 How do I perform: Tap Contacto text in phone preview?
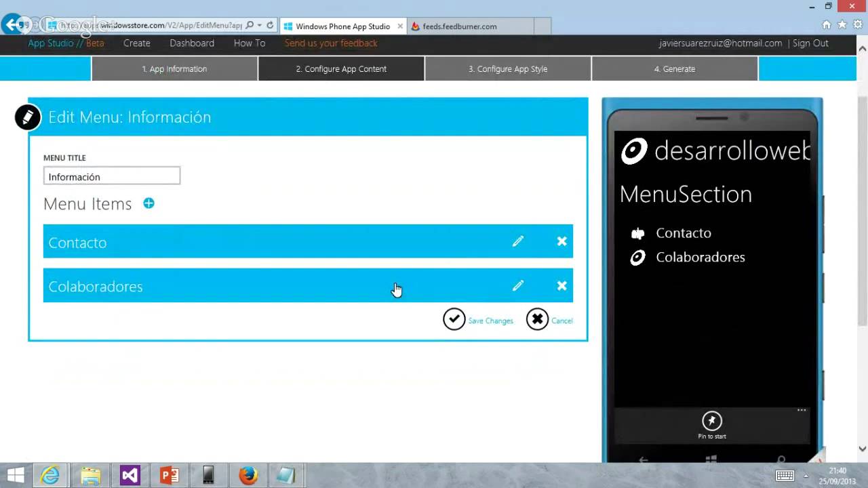pyautogui.click(x=684, y=233)
